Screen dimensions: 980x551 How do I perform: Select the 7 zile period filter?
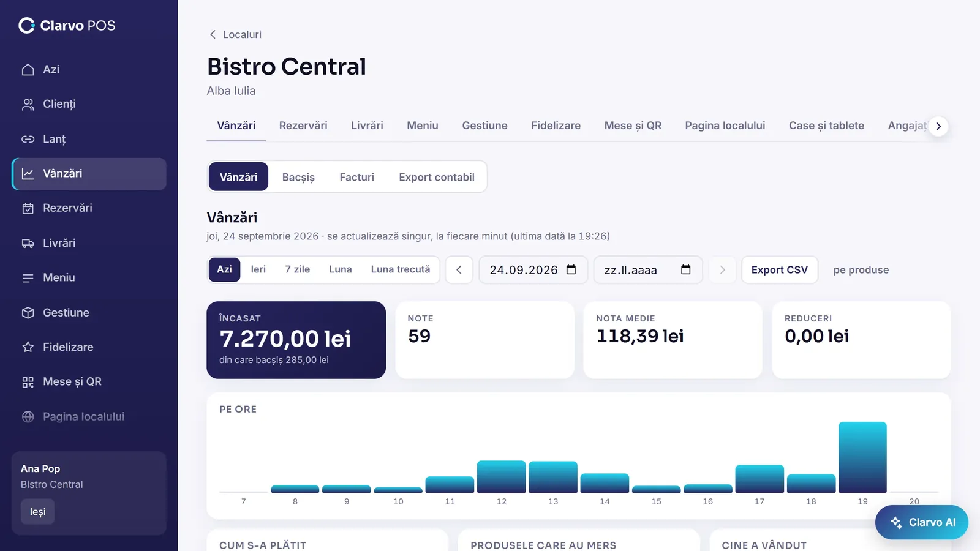(298, 269)
